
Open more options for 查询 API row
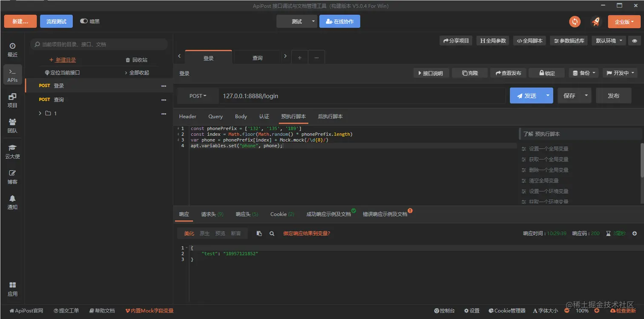coord(164,100)
